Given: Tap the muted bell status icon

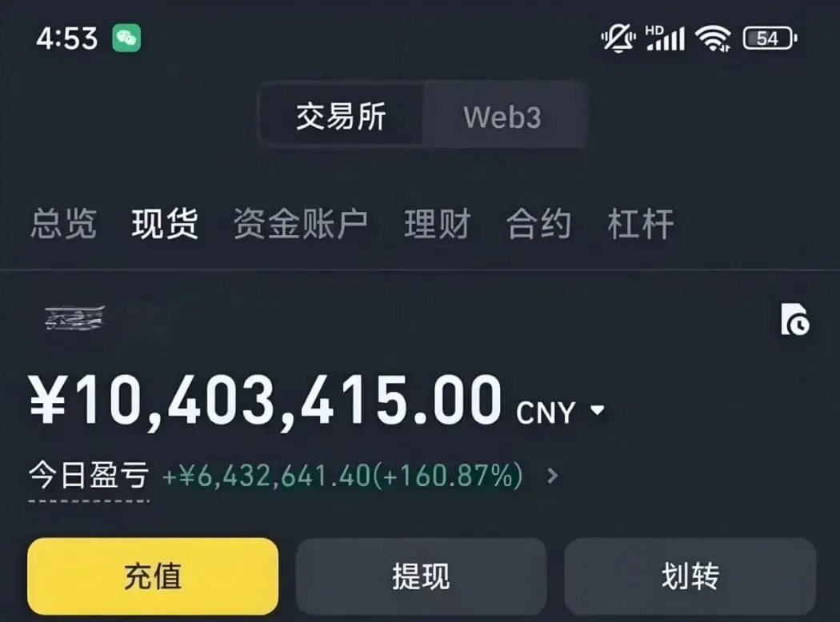Looking at the screenshot, I should [618, 38].
